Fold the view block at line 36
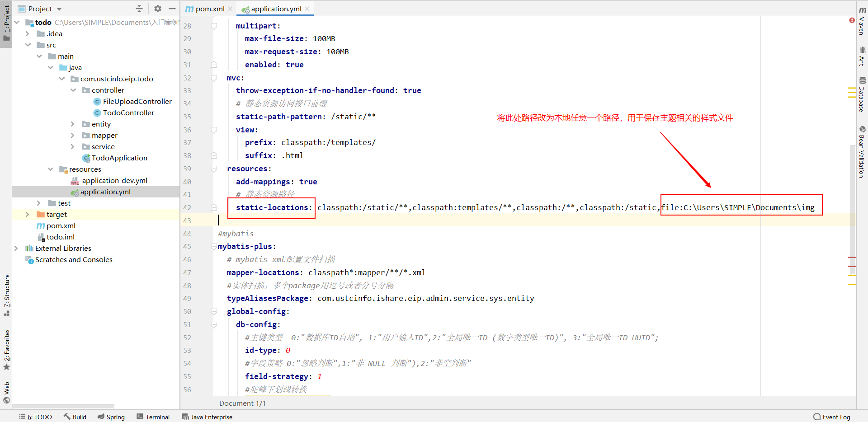The image size is (868, 422). (214, 130)
